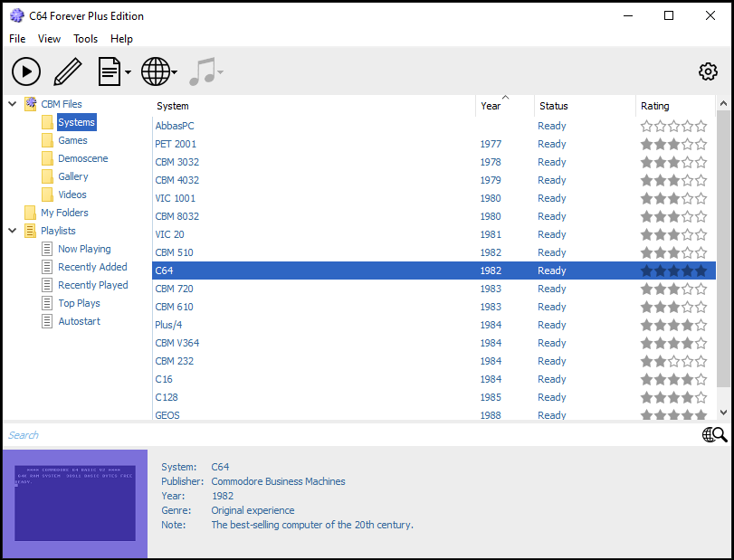Open the Tools menu
This screenshot has width=734, height=560.
tap(85, 39)
